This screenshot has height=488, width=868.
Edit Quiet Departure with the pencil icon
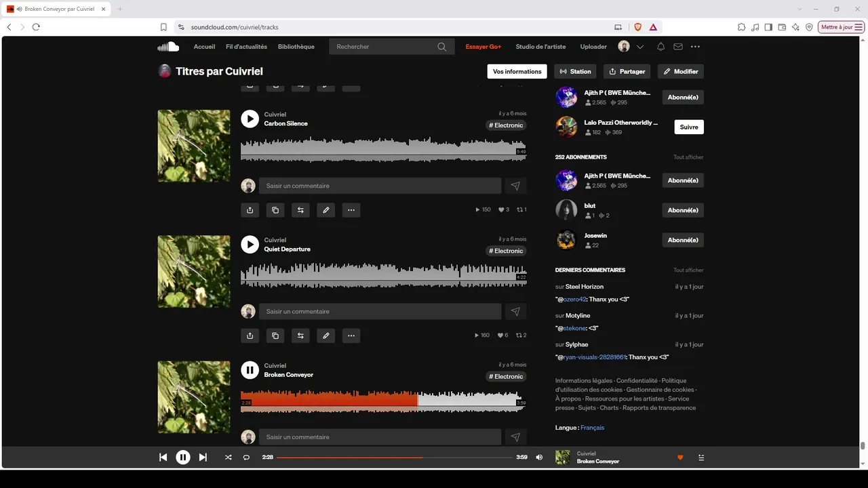point(326,335)
